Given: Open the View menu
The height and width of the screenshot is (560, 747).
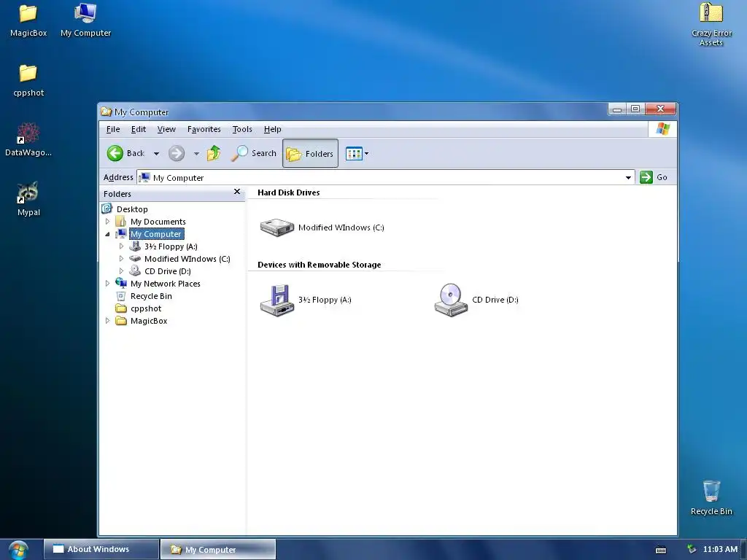Looking at the screenshot, I should pos(166,129).
